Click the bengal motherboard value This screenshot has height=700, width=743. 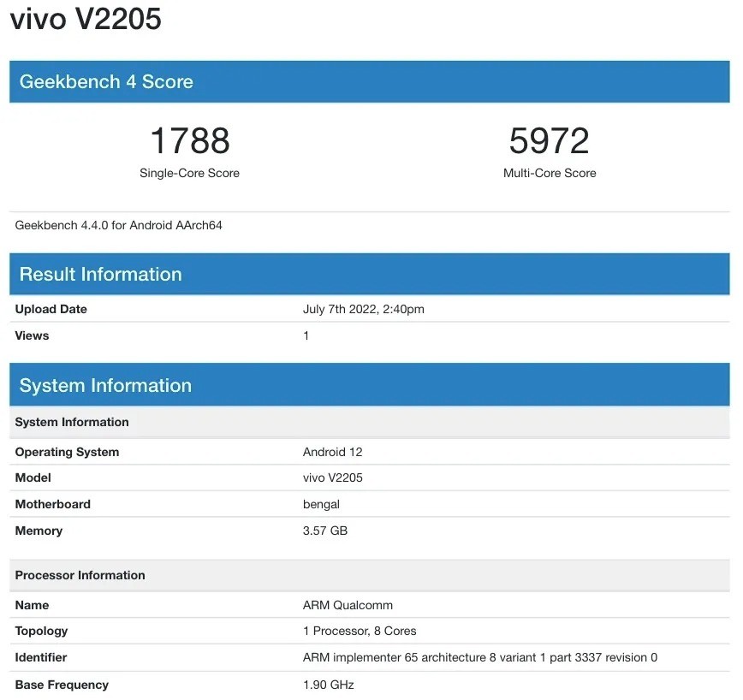tap(321, 504)
